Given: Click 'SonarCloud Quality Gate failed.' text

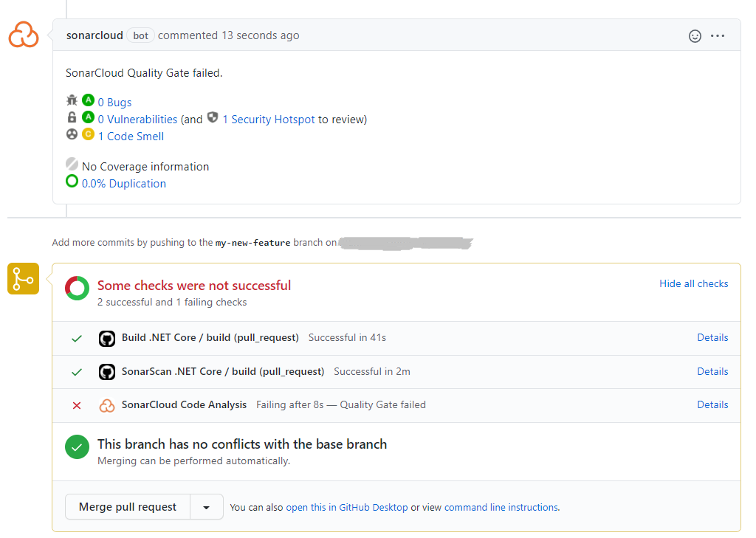Looking at the screenshot, I should [x=144, y=73].
